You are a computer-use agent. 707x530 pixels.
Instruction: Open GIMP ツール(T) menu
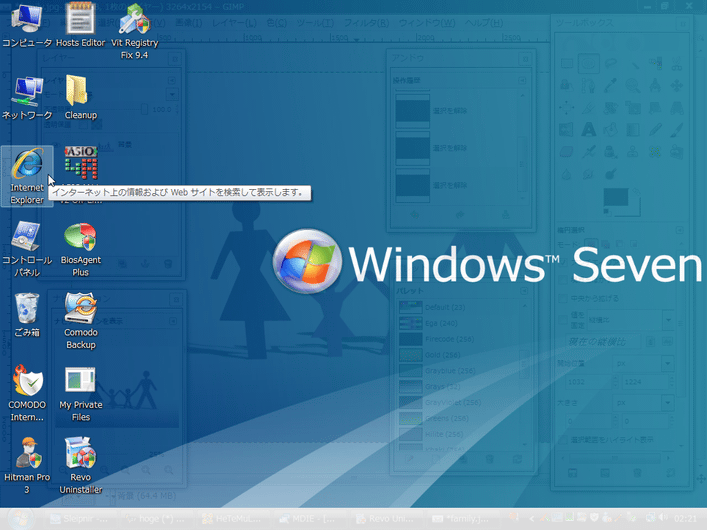(315, 23)
